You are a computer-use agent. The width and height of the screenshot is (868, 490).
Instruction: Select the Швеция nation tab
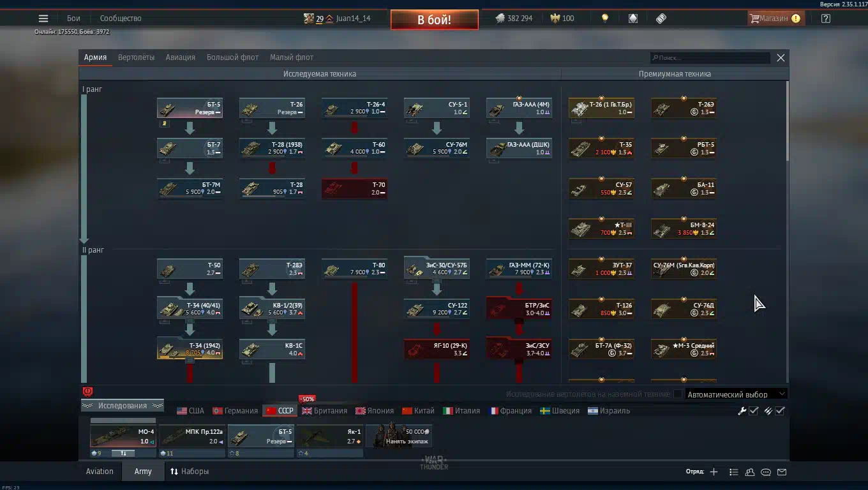[x=560, y=411]
